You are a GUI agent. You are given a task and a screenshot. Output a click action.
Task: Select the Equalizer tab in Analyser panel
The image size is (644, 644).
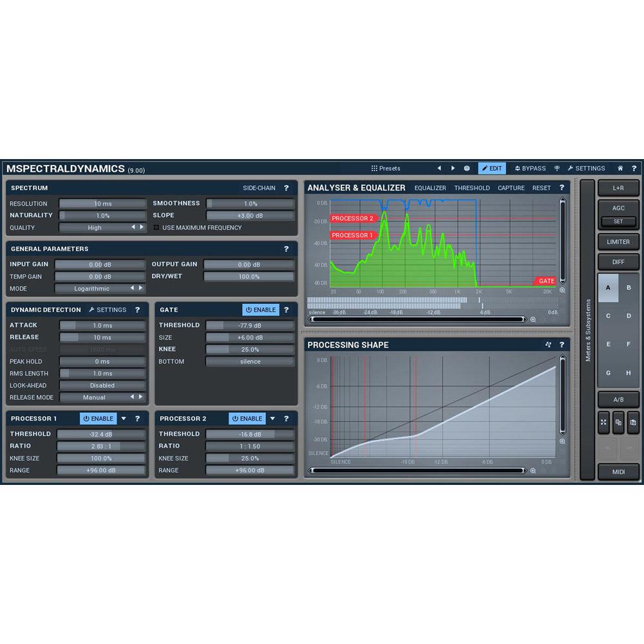430,187
